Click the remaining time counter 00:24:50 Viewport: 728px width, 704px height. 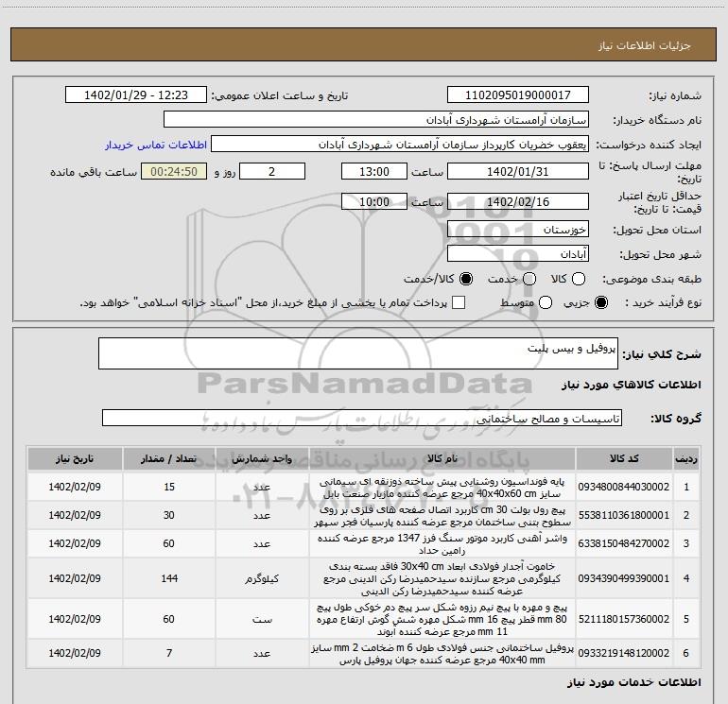(x=174, y=171)
